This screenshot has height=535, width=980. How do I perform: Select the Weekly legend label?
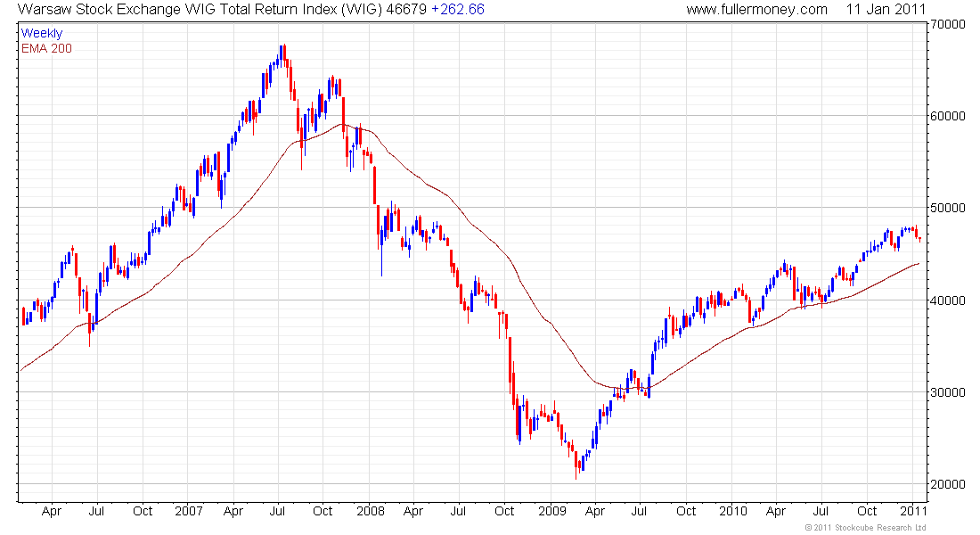pos(42,33)
